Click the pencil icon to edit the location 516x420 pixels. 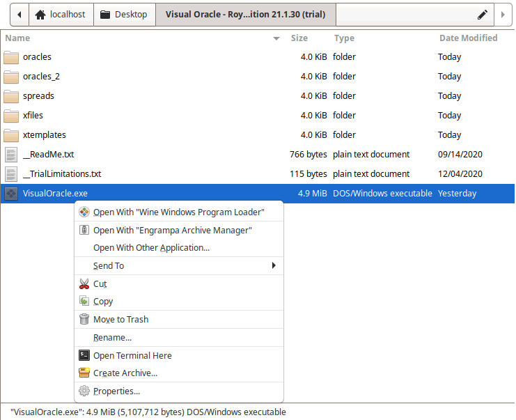click(x=483, y=15)
